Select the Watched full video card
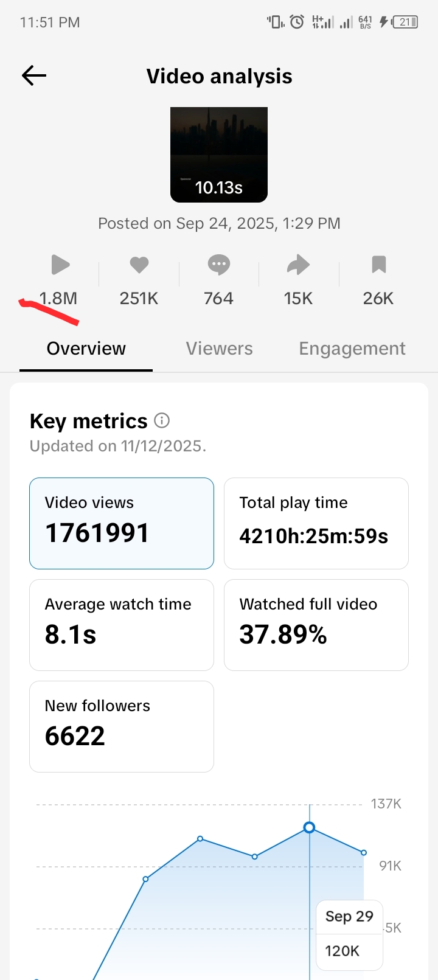Screen dimensions: 438x980 coord(316,625)
